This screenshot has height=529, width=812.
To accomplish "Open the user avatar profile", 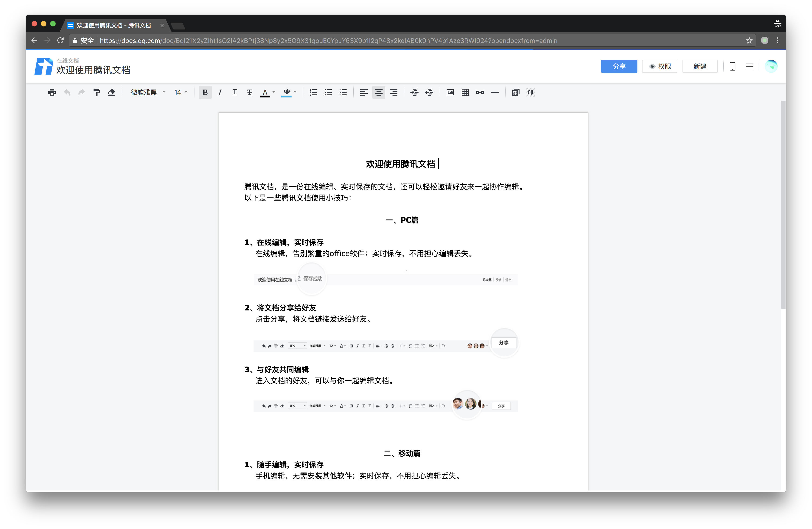I will (x=771, y=66).
